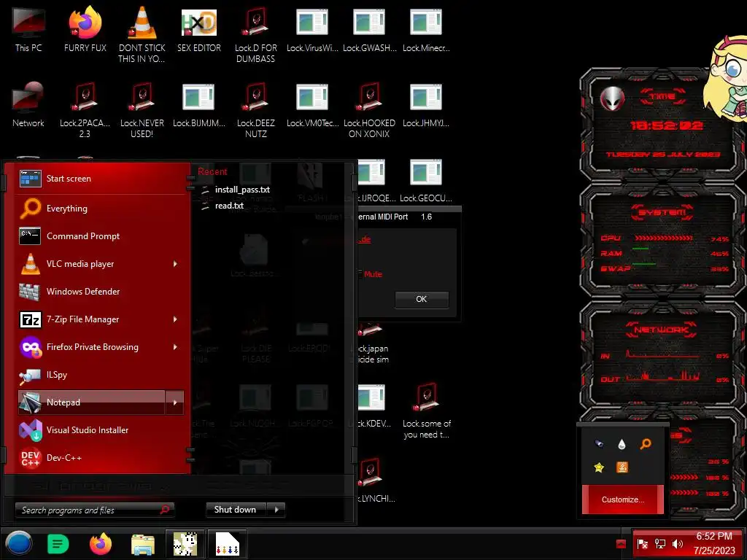This screenshot has height=560, width=747.
Task: Click the water drop icon in tray popup
Action: click(x=622, y=444)
